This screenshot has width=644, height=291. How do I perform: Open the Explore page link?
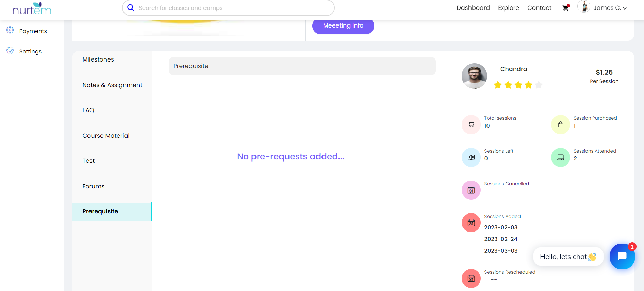[508, 8]
